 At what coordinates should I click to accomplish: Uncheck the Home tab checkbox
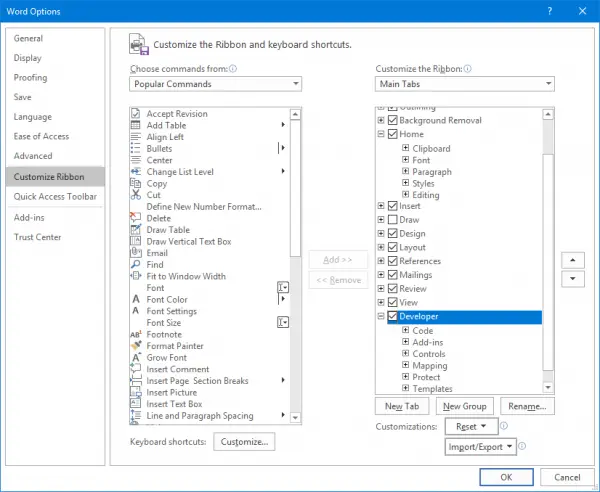[392, 134]
